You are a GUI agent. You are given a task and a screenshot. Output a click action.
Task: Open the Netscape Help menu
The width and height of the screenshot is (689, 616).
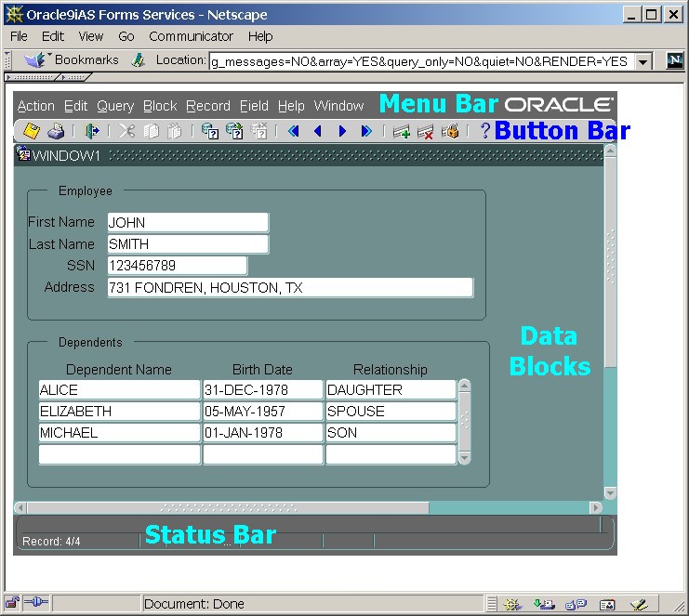coord(260,36)
